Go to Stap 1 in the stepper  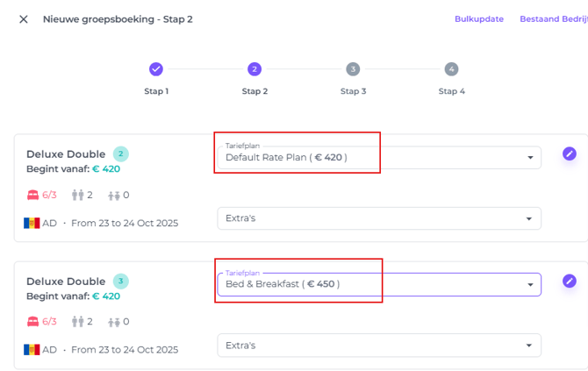tap(156, 69)
